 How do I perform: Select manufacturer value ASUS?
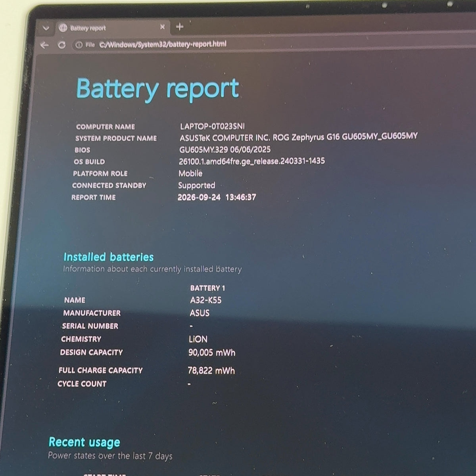tap(200, 313)
